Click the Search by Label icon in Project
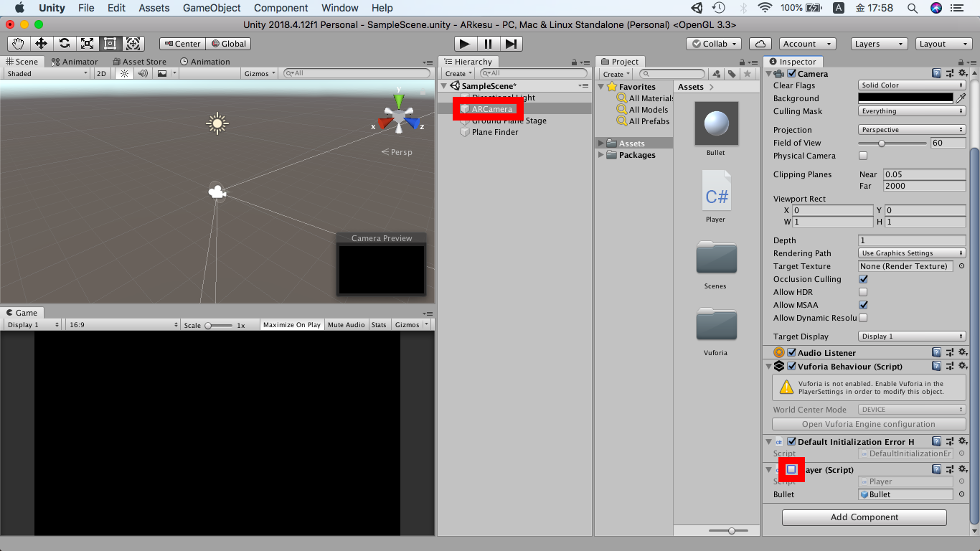 tap(731, 74)
